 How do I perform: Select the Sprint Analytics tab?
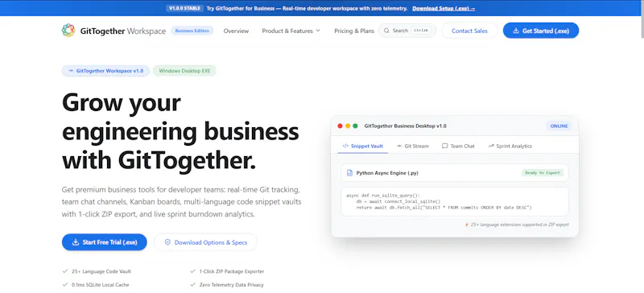pyautogui.click(x=510, y=146)
